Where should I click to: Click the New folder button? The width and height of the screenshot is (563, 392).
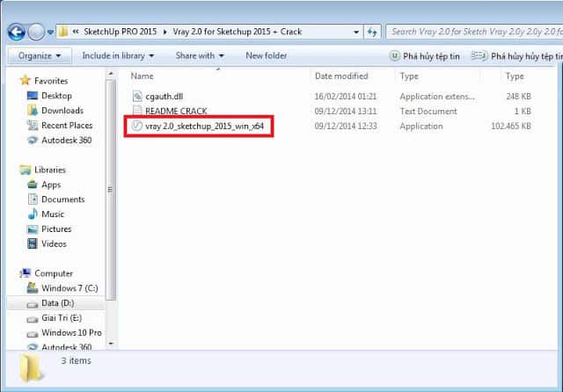point(266,55)
